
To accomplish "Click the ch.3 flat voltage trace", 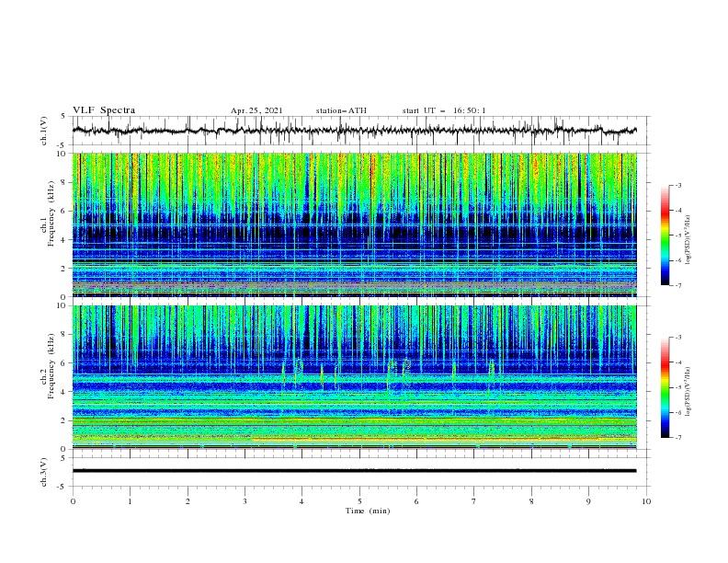I will (355, 471).
